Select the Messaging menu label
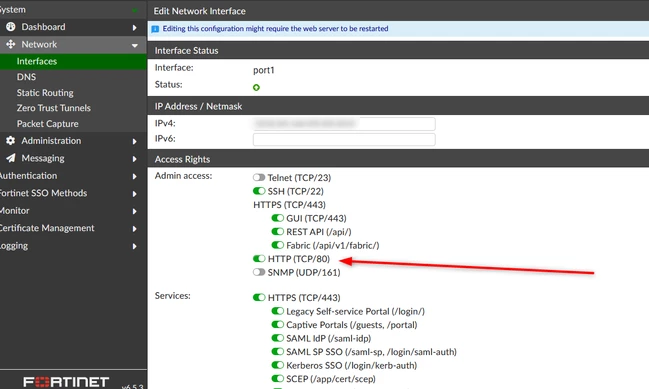The width and height of the screenshot is (649, 389). tap(43, 158)
